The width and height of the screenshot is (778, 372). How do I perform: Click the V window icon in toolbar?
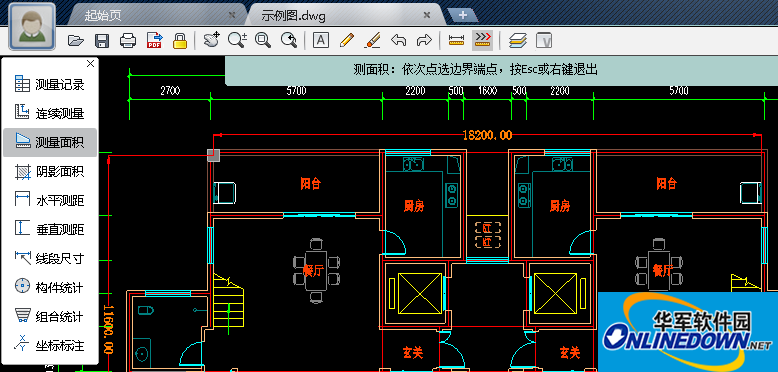(544, 40)
